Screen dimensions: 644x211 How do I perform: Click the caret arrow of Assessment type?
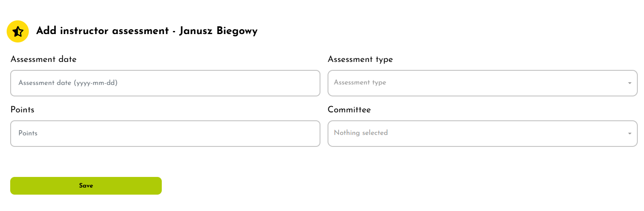click(x=629, y=83)
